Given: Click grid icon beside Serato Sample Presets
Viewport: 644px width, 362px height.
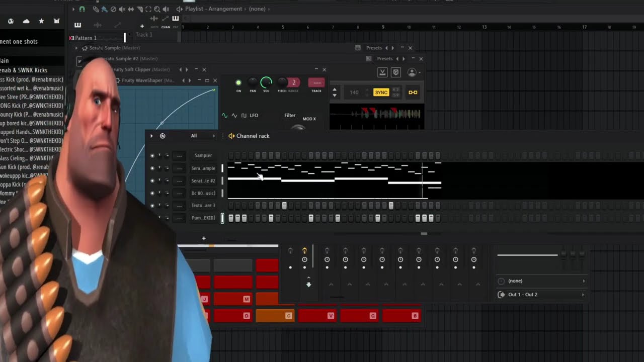Looking at the screenshot, I should click(x=358, y=48).
